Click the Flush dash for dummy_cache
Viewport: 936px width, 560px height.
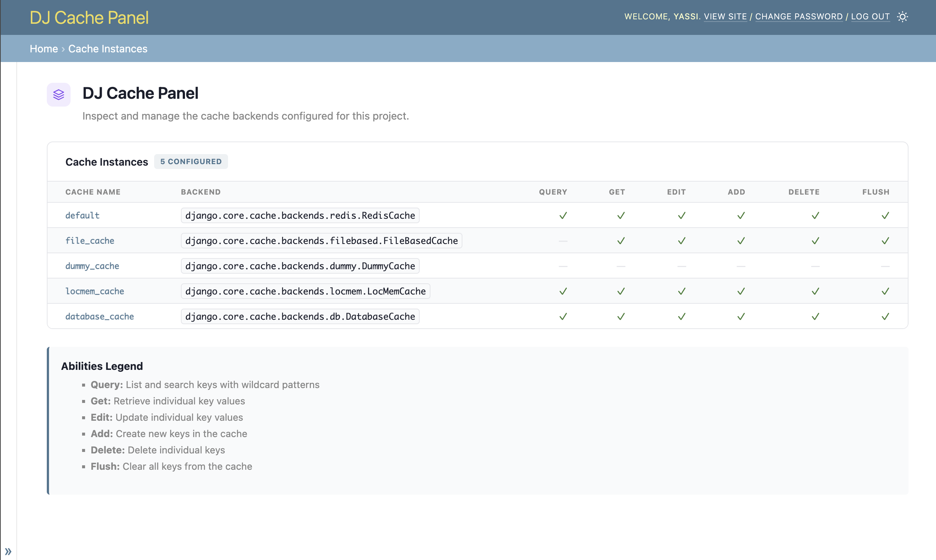pos(885,266)
